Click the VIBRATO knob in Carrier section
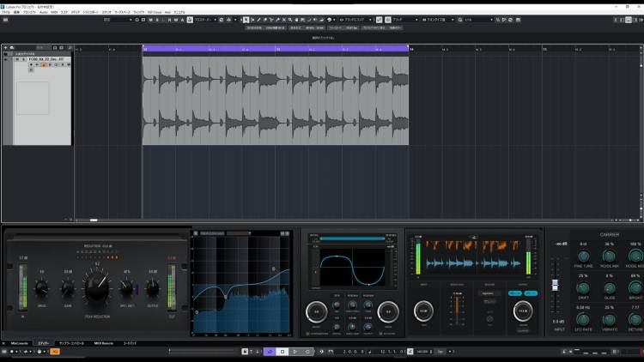This screenshot has height=362, width=644. point(608,318)
